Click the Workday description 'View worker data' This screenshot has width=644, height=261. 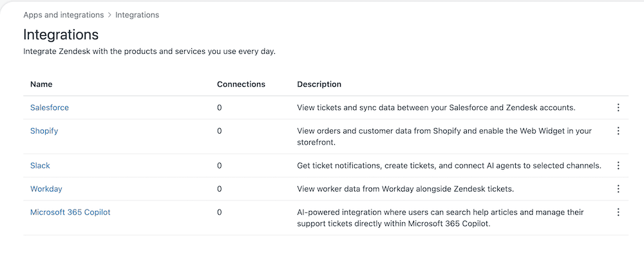pos(406,189)
